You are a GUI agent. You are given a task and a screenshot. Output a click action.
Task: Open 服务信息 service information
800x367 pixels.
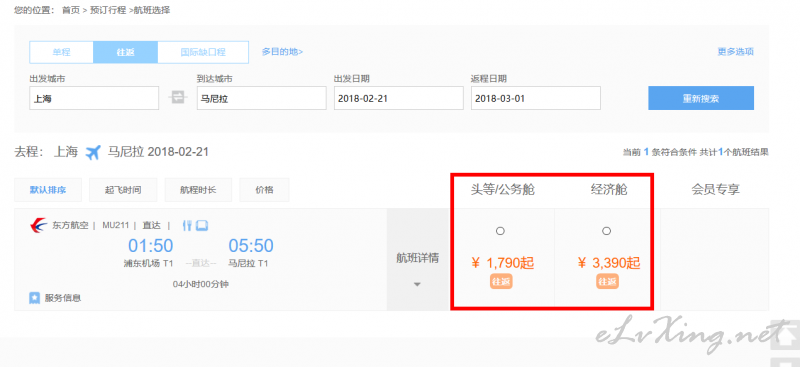[x=63, y=298]
